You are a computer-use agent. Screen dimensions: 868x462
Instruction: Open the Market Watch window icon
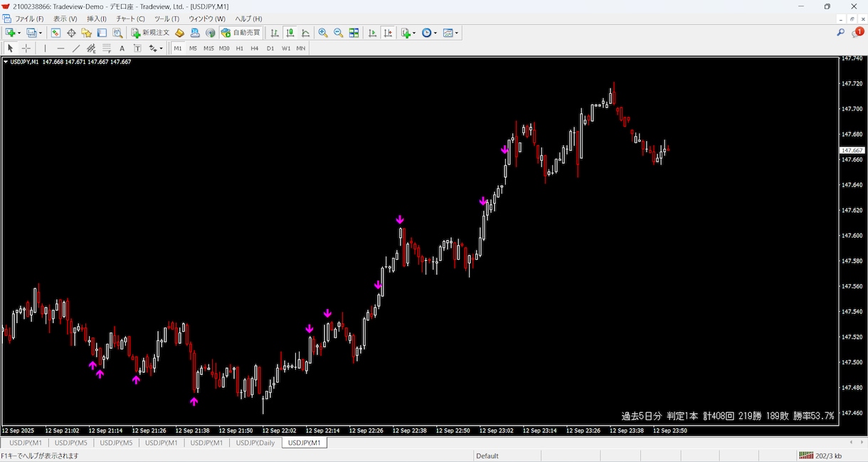coord(55,33)
